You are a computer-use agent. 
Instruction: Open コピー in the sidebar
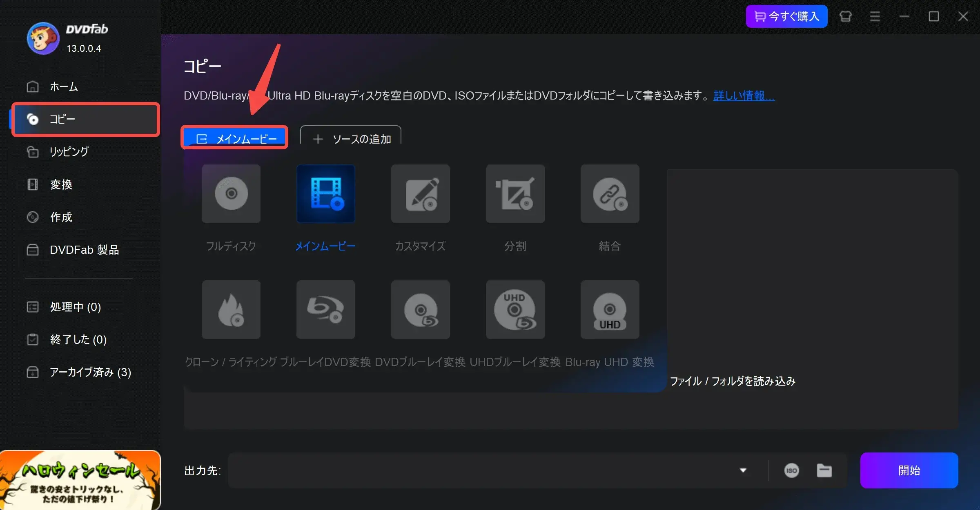pos(85,119)
